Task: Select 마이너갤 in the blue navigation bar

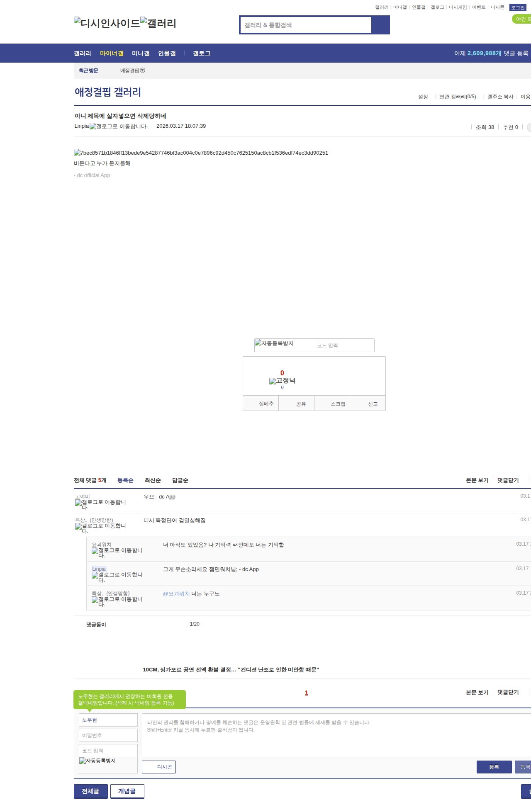Action: click(x=112, y=53)
